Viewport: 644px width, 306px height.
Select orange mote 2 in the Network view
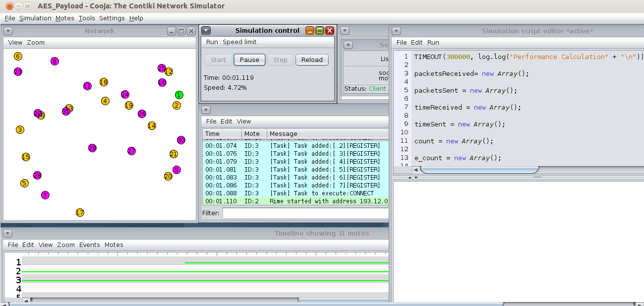(176, 105)
